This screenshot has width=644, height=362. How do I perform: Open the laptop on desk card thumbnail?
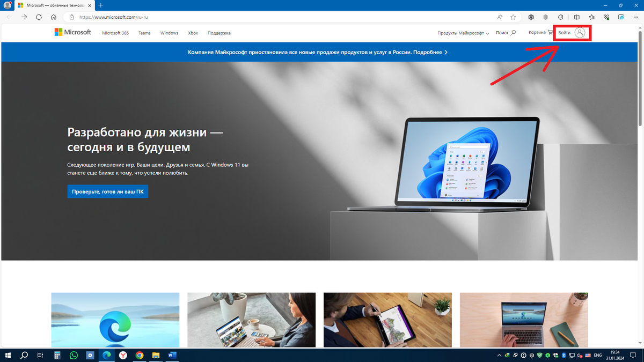524,320
